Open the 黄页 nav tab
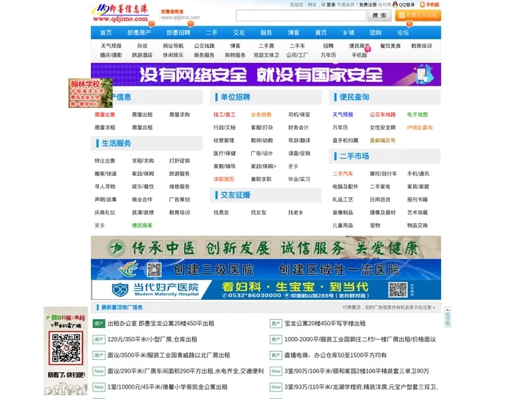This screenshot has height=399, width=532. pos(321,33)
